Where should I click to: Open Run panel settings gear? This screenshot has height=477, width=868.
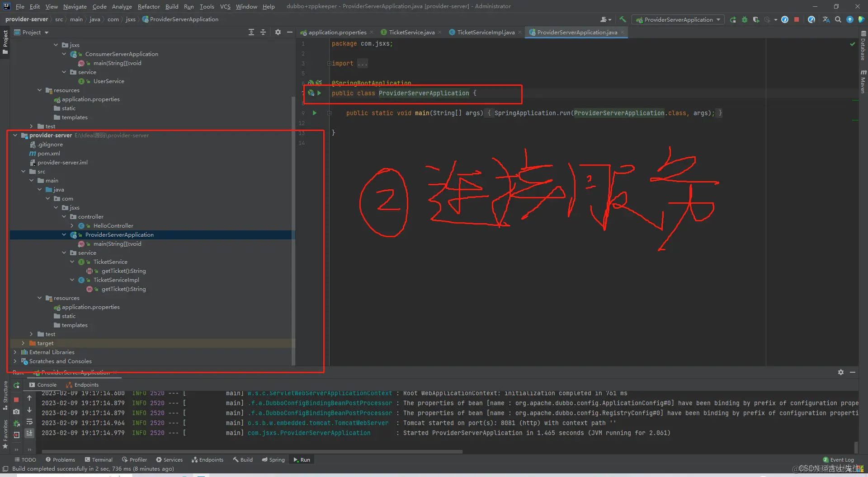(841, 372)
